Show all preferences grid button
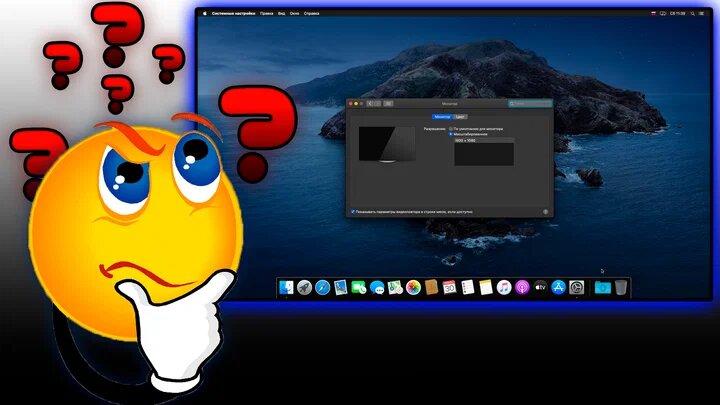This screenshot has height=405, width=720. [388, 104]
